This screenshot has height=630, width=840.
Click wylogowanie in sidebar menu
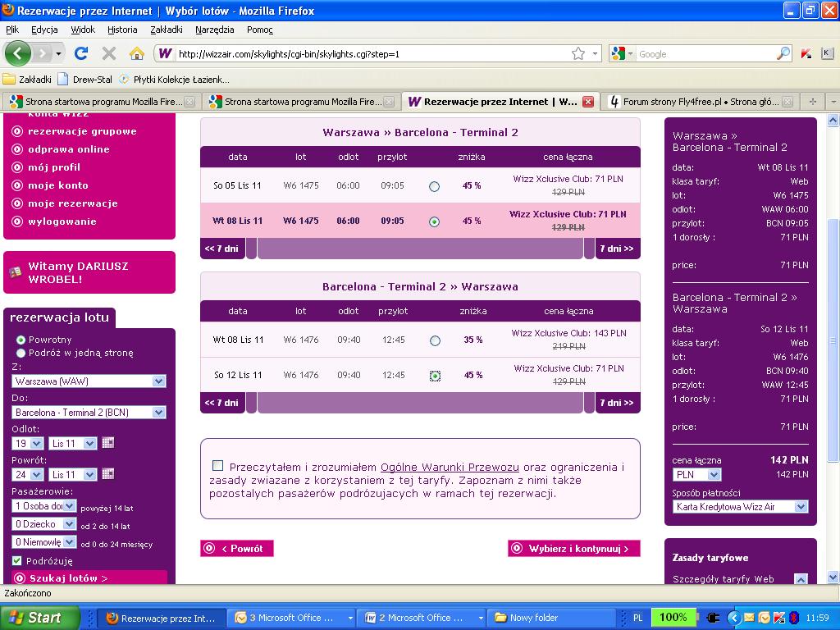62,221
